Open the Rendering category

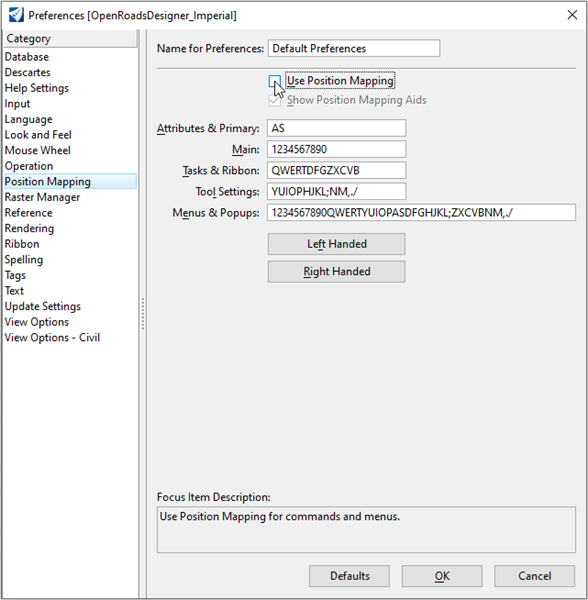click(29, 228)
